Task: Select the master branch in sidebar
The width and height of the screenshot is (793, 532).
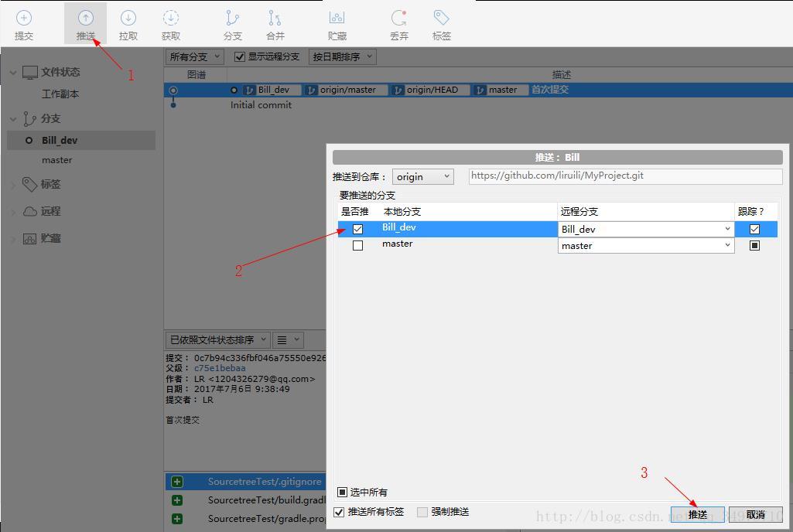Action: pos(56,160)
